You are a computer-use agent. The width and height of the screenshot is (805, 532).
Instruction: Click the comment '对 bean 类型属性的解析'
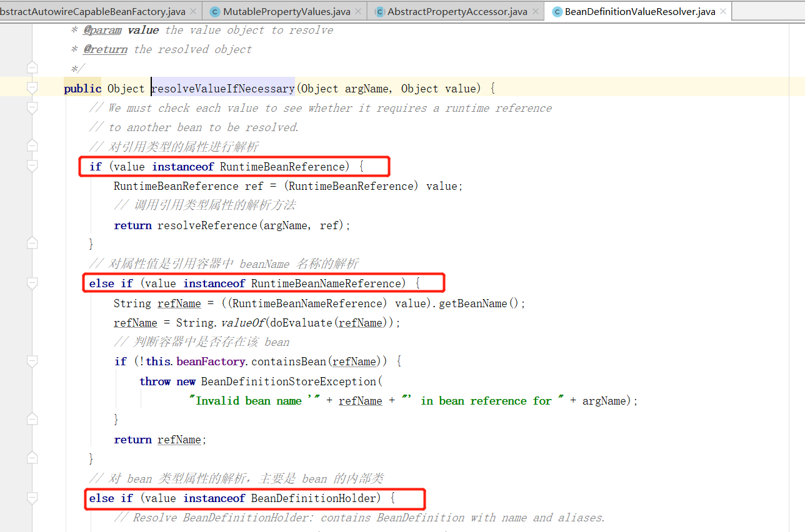point(236,479)
